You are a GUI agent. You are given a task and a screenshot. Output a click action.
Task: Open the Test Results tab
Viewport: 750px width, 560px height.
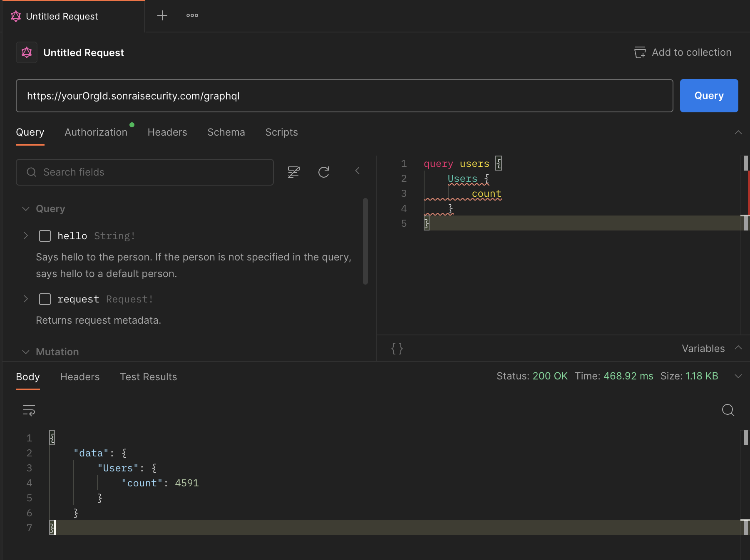[148, 377]
